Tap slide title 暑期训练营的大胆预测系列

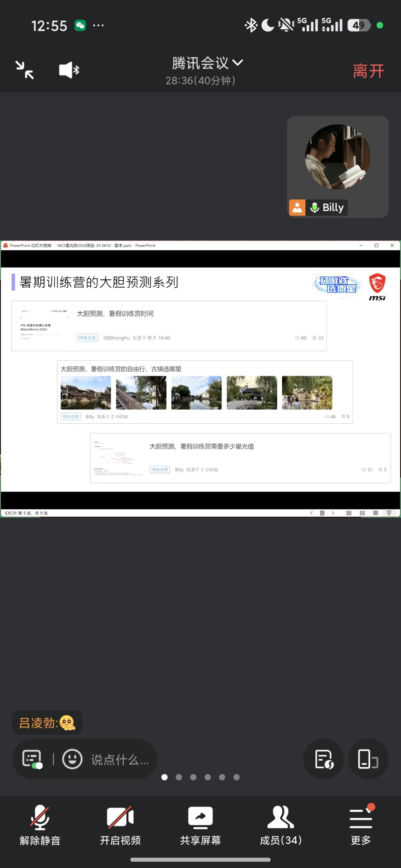pyautogui.click(x=99, y=282)
